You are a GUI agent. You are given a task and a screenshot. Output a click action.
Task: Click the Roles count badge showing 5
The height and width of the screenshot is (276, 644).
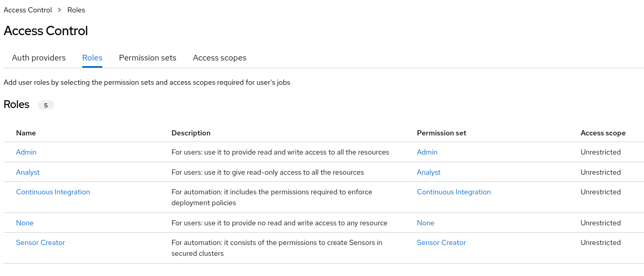[x=46, y=105]
